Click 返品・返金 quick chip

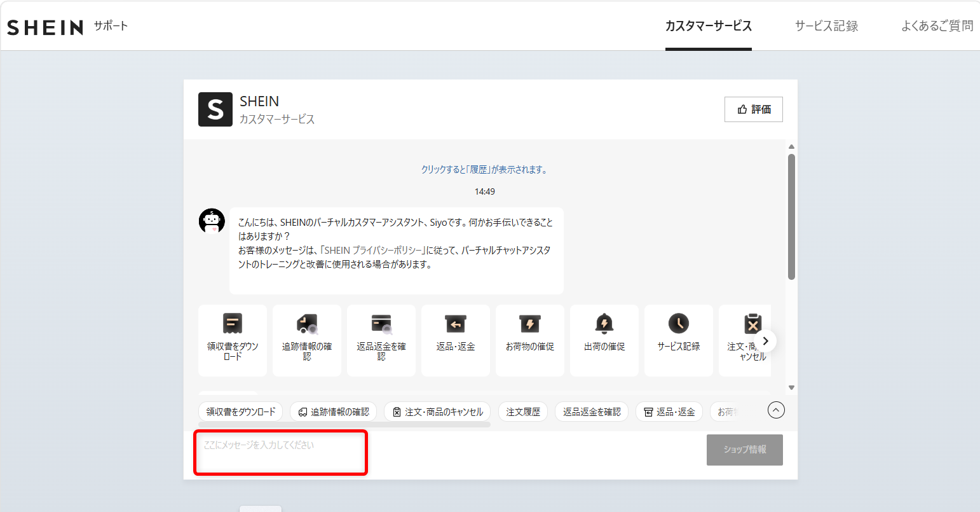pyautogui.click(x=669, y=412)
